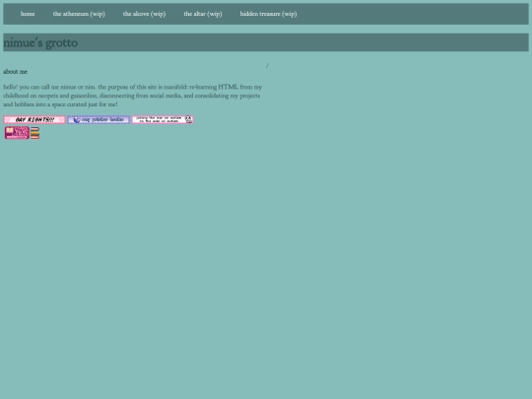Image resolution: width=532 pixels, height=399 pixels.
Task: Click the purple heart blinkie banner
Action: (99, 120)
